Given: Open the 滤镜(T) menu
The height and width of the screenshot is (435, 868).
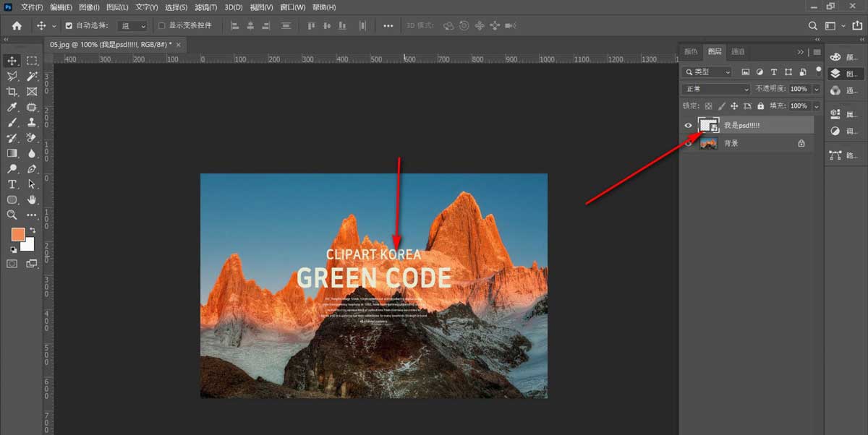Looking at the screenshot, I should (206, 7).
